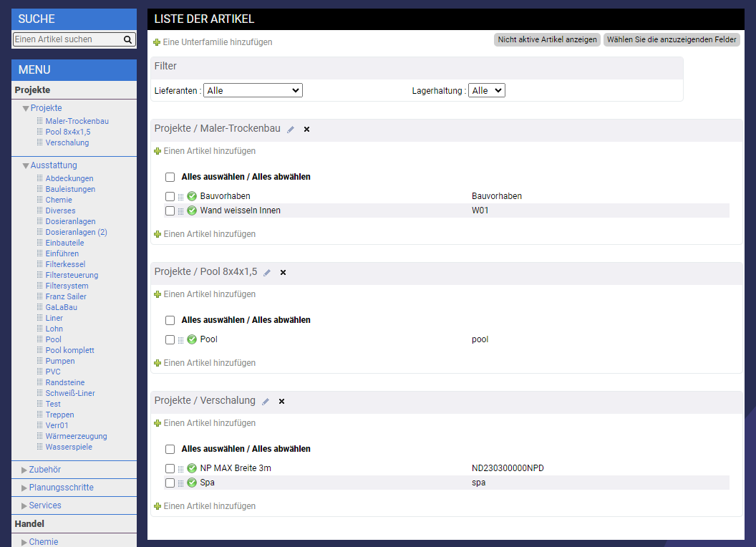
Task: Collapse the Ausstattung tree section
Action: [x=26, y=166]
